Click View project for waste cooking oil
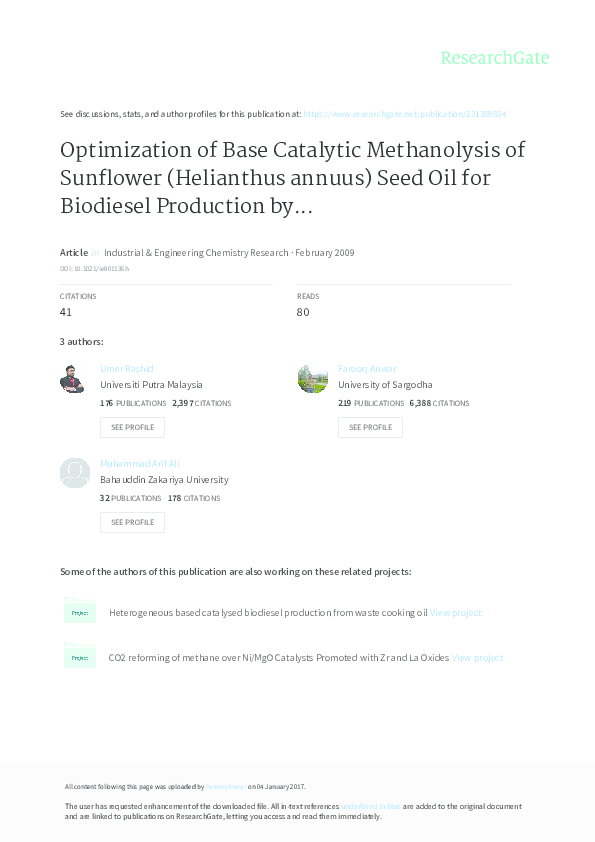Image resolution: width=595 pixels, height=842 pixels. (456, 611)
